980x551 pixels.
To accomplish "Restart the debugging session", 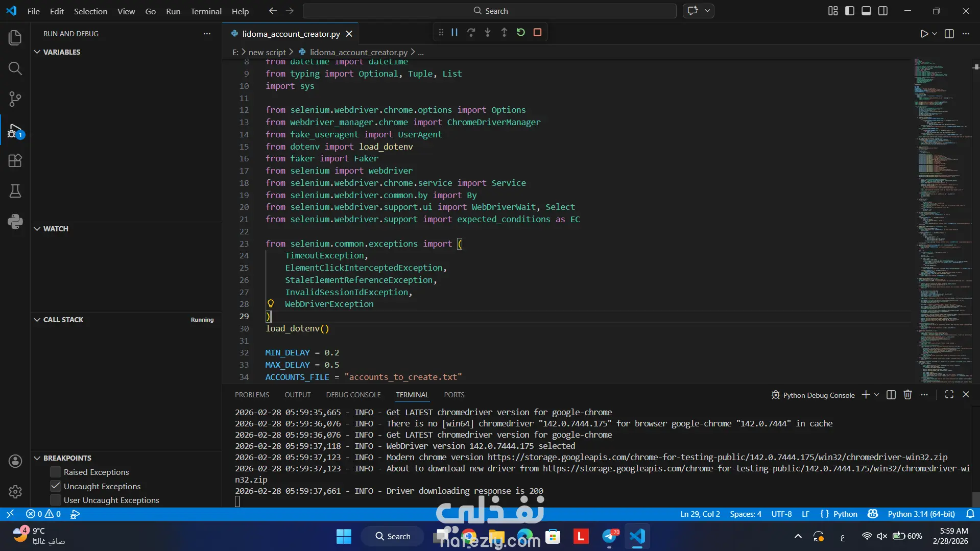I will [x=520, y=32].
